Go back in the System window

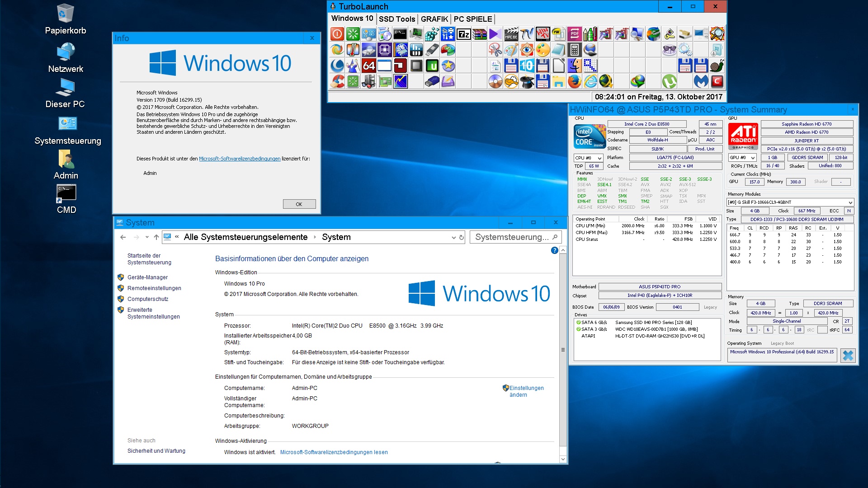coord(123,237)
